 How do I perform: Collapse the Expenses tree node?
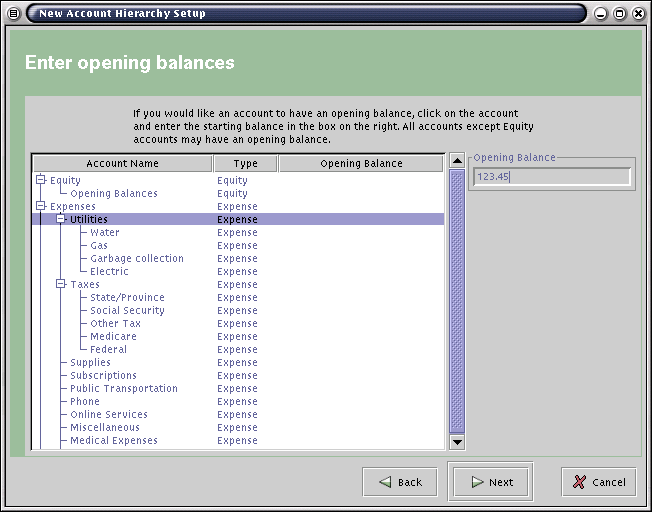[41, 206]
